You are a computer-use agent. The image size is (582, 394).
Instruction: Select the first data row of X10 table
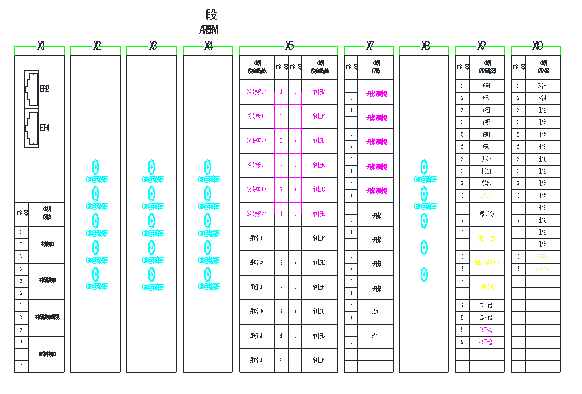(x=536, y=86)
